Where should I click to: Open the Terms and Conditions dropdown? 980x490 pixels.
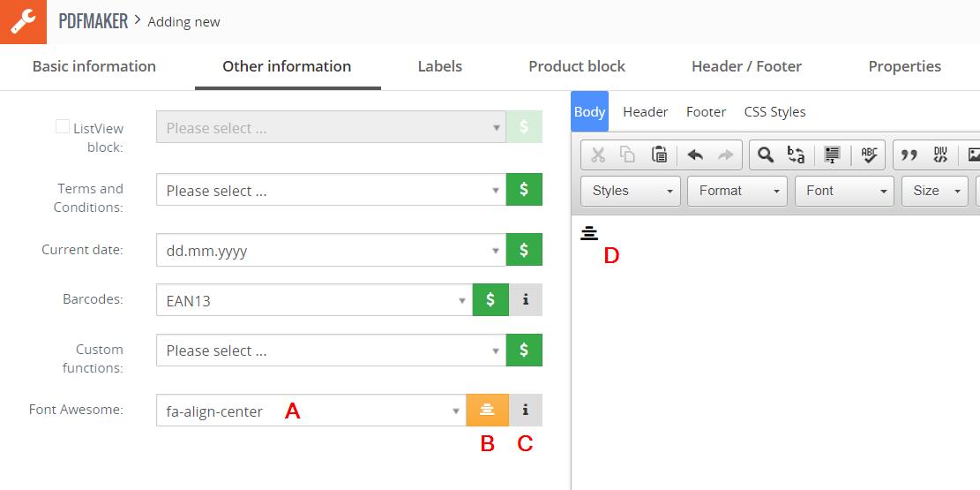pyautogui.click(x=330, y=190)
